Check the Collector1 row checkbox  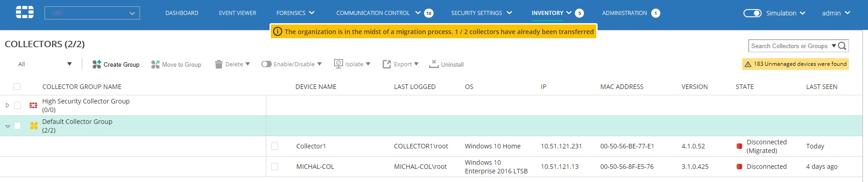tap(274, 146)
